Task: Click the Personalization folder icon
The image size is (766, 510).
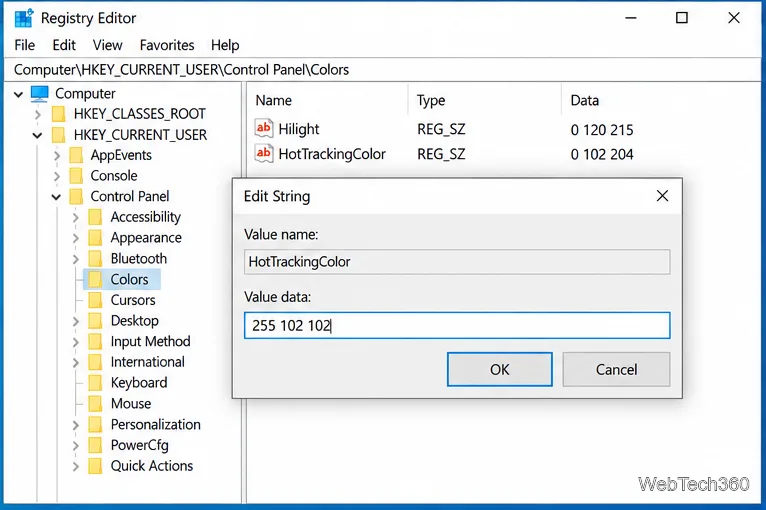Action: pyautogui.click(x=95, y=425)
